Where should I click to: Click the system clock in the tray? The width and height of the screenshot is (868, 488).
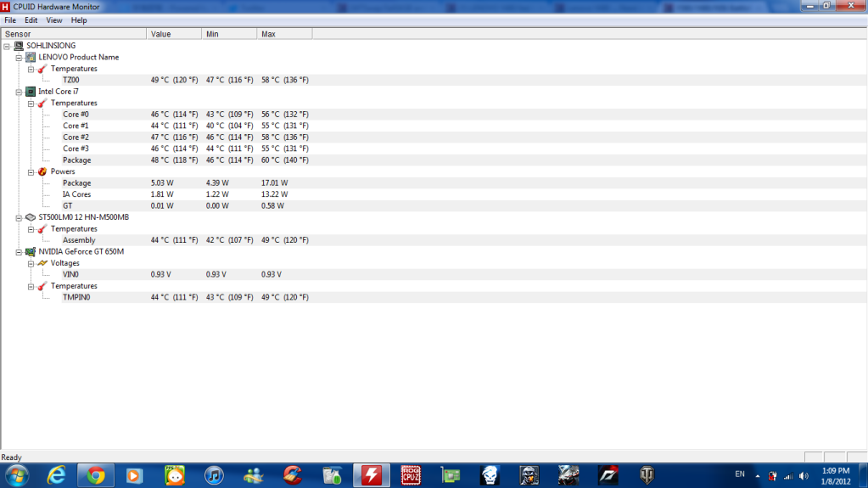[x=836, y=474]
